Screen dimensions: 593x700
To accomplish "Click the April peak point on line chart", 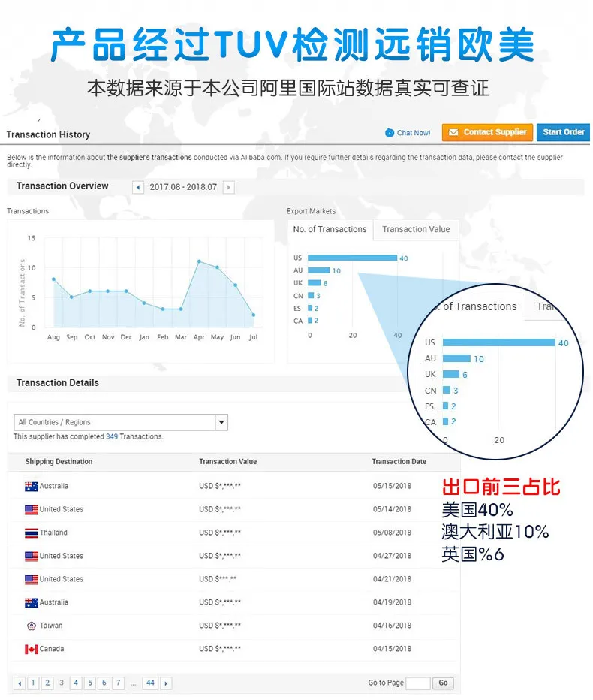I will pyautogui.click(x=199, y=261).
